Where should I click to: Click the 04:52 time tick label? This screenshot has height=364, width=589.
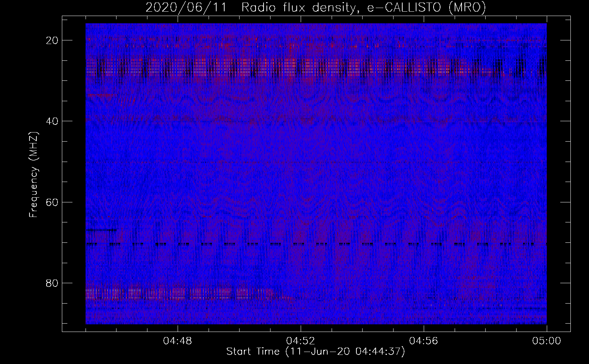tap(301, 341)
